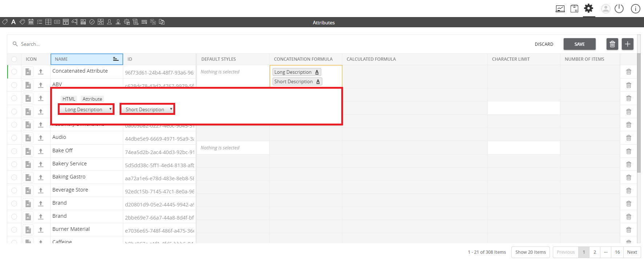Click the vertical scrollbar of the table
644x261 pixels.
pyautogui.click(x=639, y=113)
